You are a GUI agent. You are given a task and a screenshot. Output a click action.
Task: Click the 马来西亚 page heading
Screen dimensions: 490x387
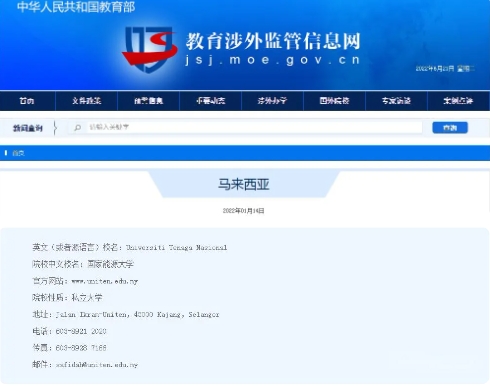pyautogui.click(x=244, y=184)
